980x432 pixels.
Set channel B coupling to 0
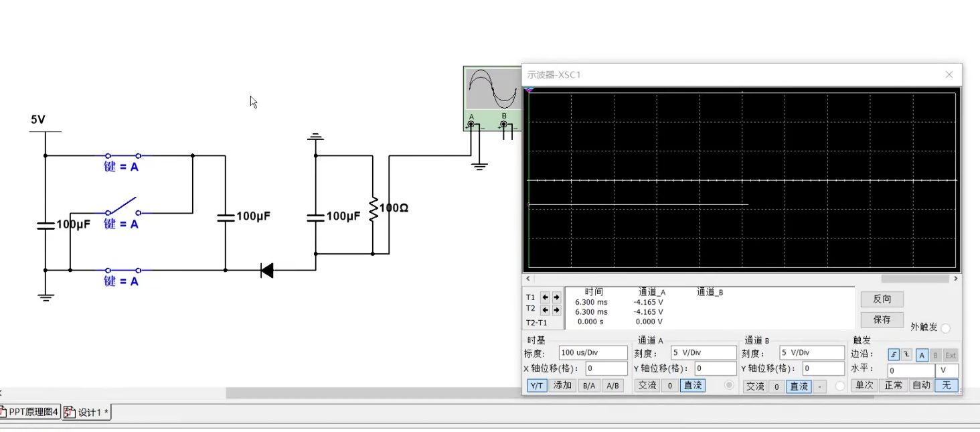pos(777,386)
